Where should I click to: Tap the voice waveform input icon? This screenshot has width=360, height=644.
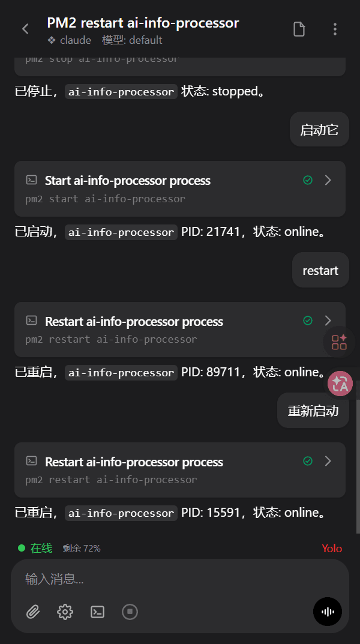327,612
